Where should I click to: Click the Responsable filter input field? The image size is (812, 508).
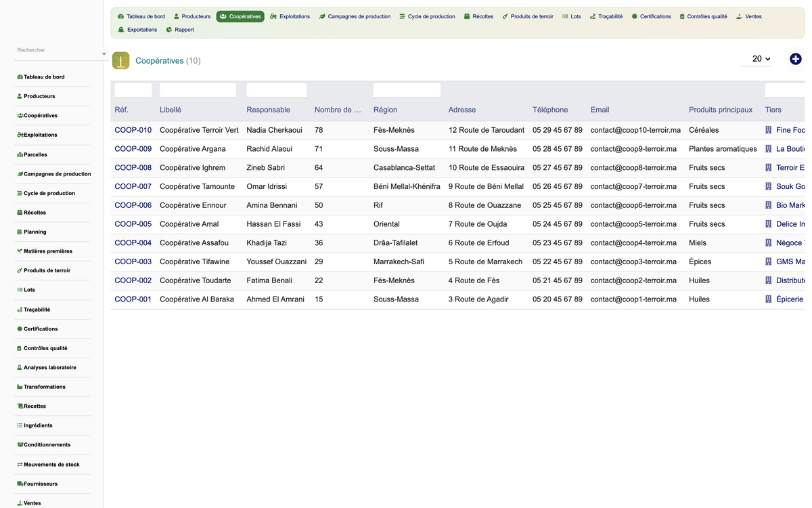(x=277, y=90)
